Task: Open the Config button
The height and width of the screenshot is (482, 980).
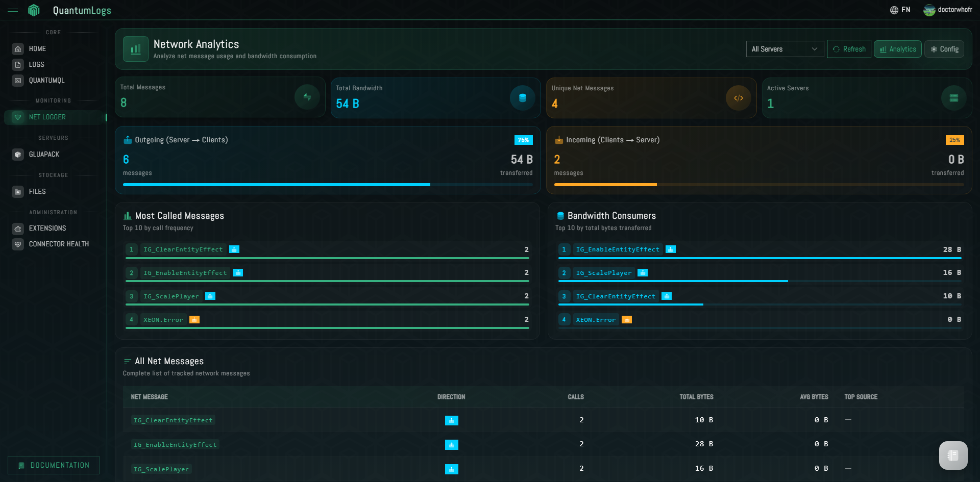Action: click(x=944, y=49)
